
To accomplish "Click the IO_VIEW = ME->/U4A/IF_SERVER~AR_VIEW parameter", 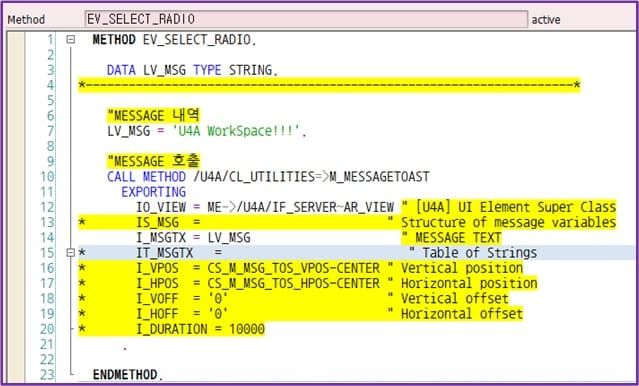I will pyautogui.click(x=265, y=207).
